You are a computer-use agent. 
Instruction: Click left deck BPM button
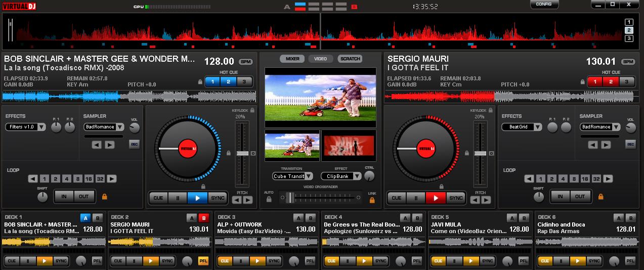click(246, 62)
